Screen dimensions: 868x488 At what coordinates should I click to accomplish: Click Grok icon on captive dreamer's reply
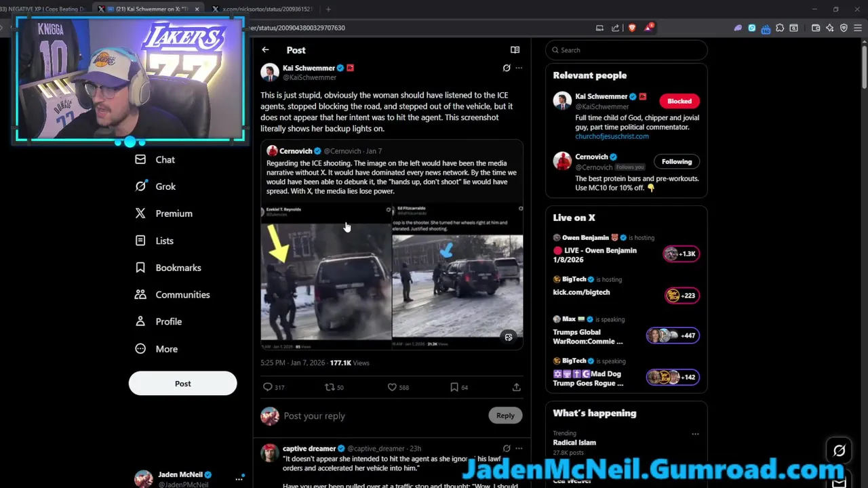click(507, 448)
